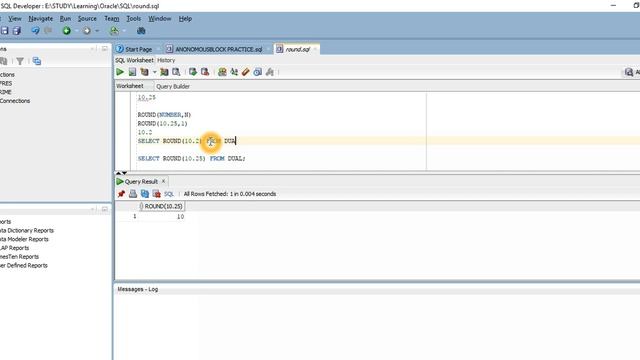Click the line 'SELECT ROUND(10.25) FROM DUAL;'
640x360 pixels.
[191, 158]
